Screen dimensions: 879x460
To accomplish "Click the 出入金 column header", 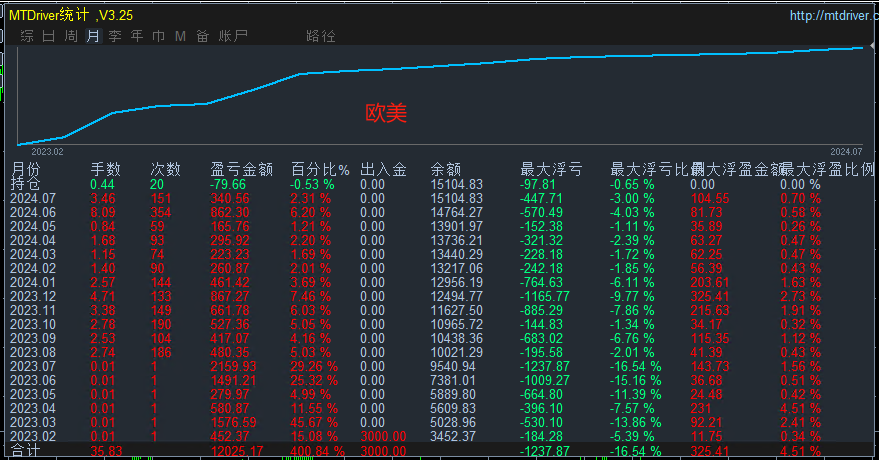I will [x=383, y=169].
